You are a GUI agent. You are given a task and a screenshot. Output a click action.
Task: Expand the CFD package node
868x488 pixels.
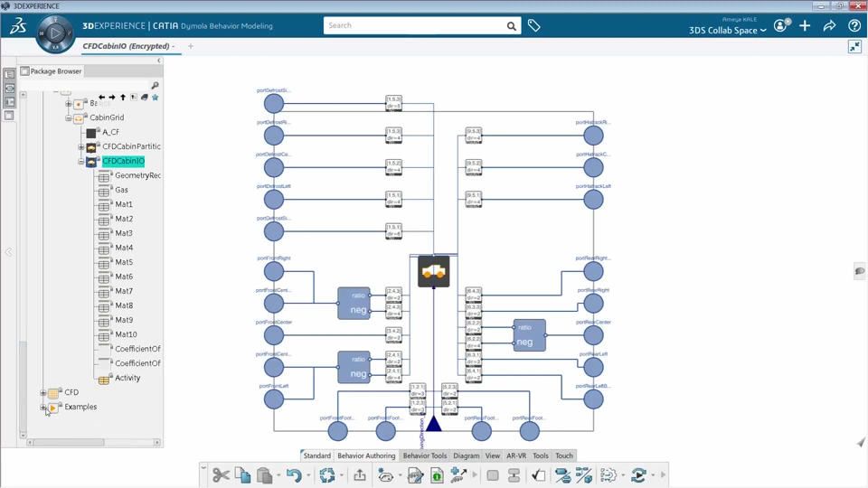tap(42, 393)
